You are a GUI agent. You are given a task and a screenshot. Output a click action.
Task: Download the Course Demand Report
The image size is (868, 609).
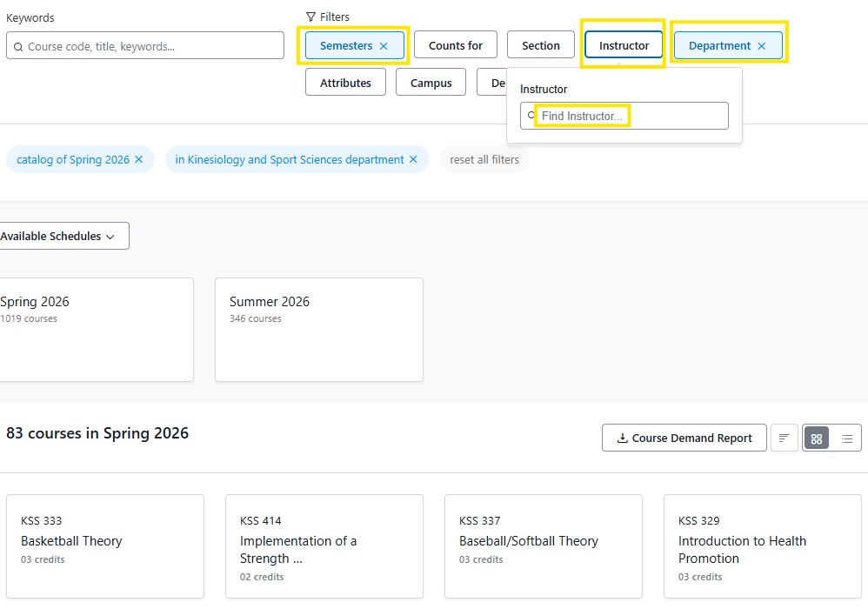pyautogui.click(x=684, y=438)
